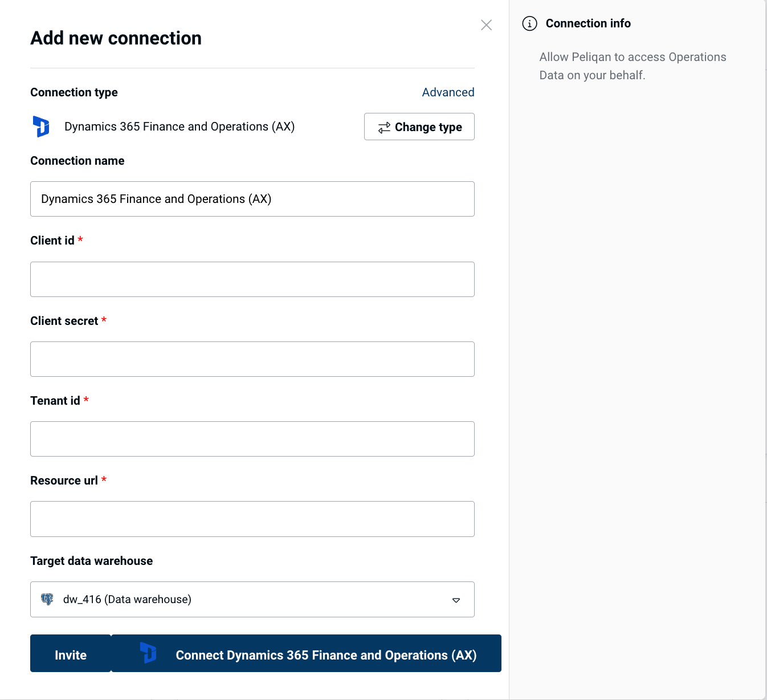This screenshot has height=700, width=767.
Task: Focus the Connection name text field
Action: (252, 199)
